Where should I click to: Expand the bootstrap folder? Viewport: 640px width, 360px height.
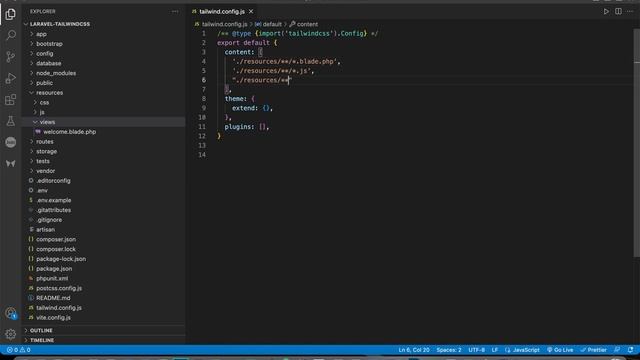click(49, 44)
